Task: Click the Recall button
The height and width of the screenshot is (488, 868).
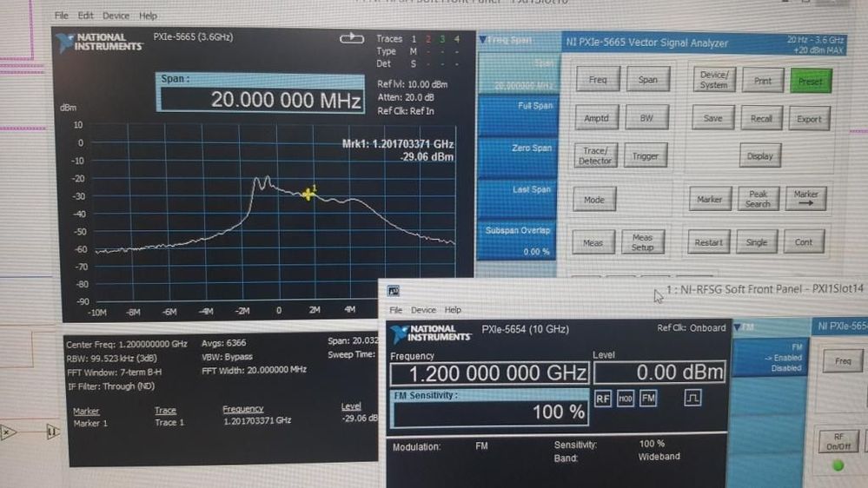Action: [x=761, y=118]
